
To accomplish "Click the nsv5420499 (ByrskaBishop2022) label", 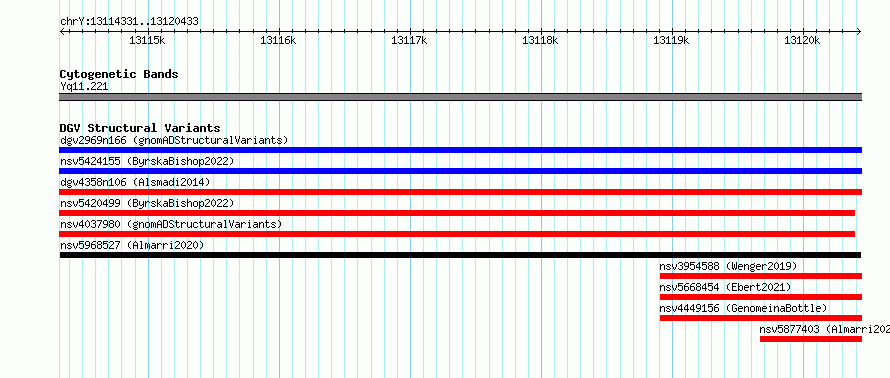I will tap(147, 203).
